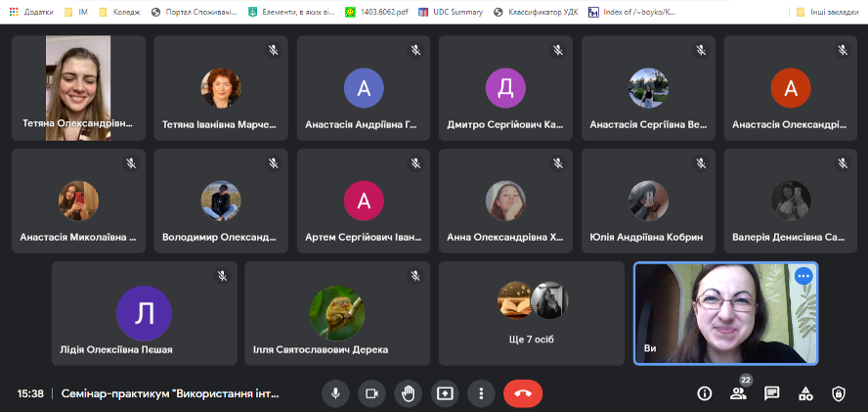The image size is (868, 412).
Task: Toggle the camera button in call controls
Action: pyautogui.click(x=371, y=393)
